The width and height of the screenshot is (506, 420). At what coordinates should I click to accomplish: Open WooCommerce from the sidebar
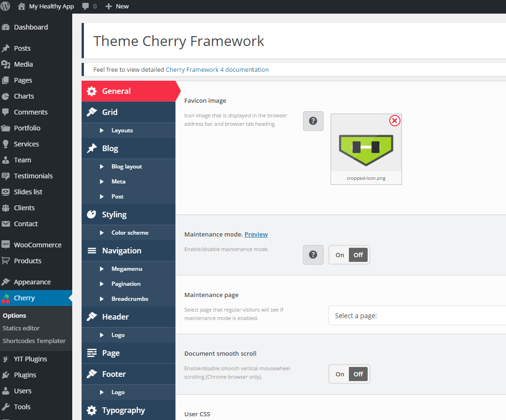37,245
